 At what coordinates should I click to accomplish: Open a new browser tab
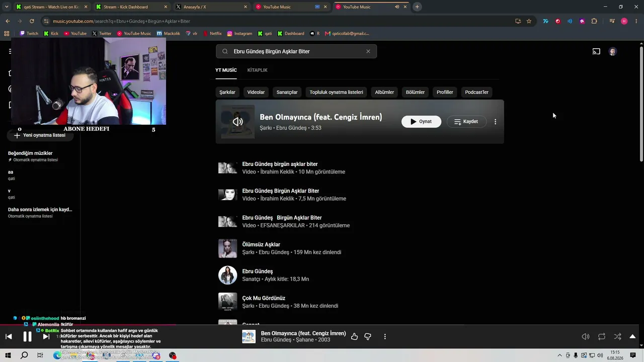417,7
